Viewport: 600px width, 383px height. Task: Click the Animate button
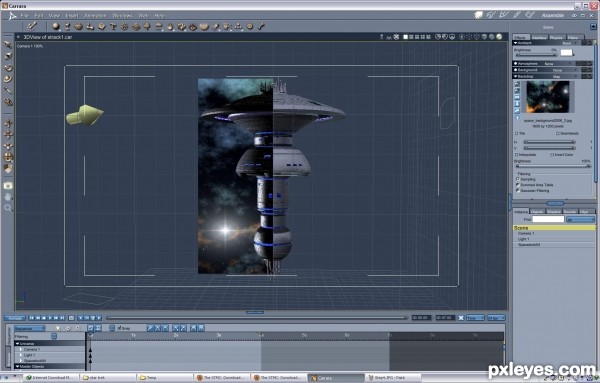(15, 318)
